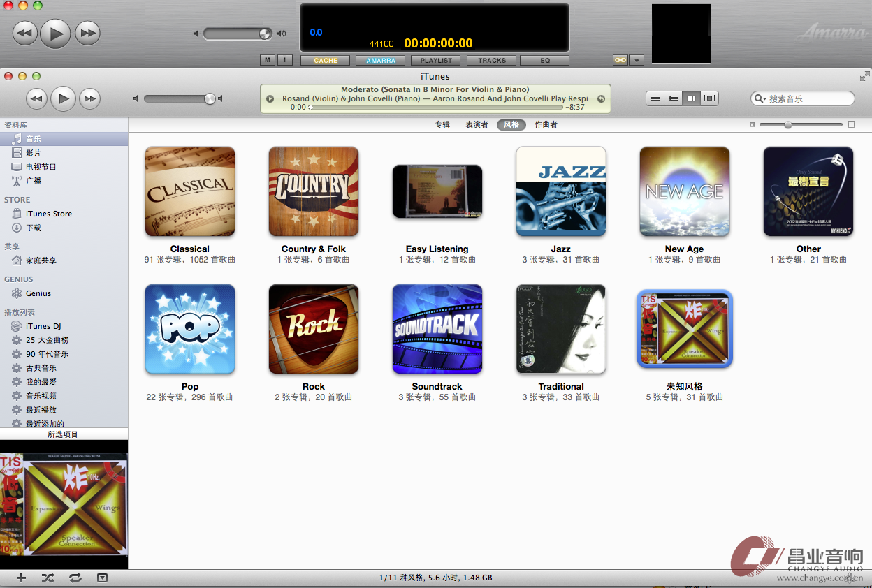
Task: Expand the Amarra dropdown arrow
Action: pos(637,60)
